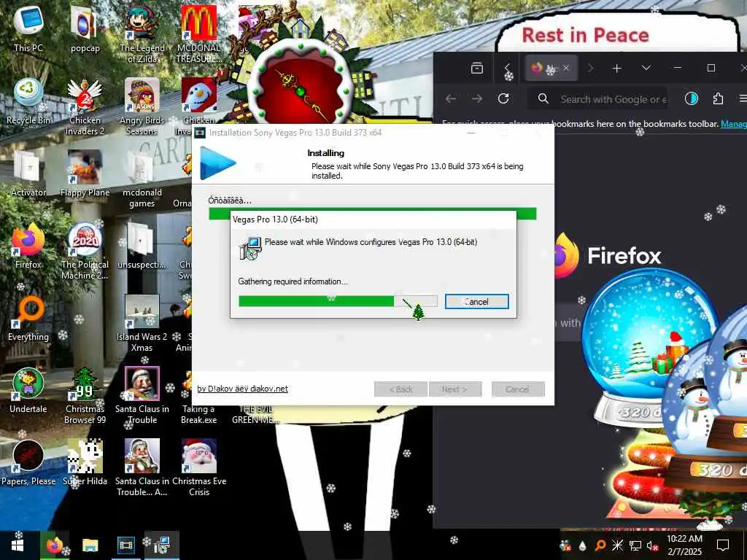This screenshot has height=560, width=747.
Task: Launch Angry Birds Seasons shortcut
Action: 142,106
